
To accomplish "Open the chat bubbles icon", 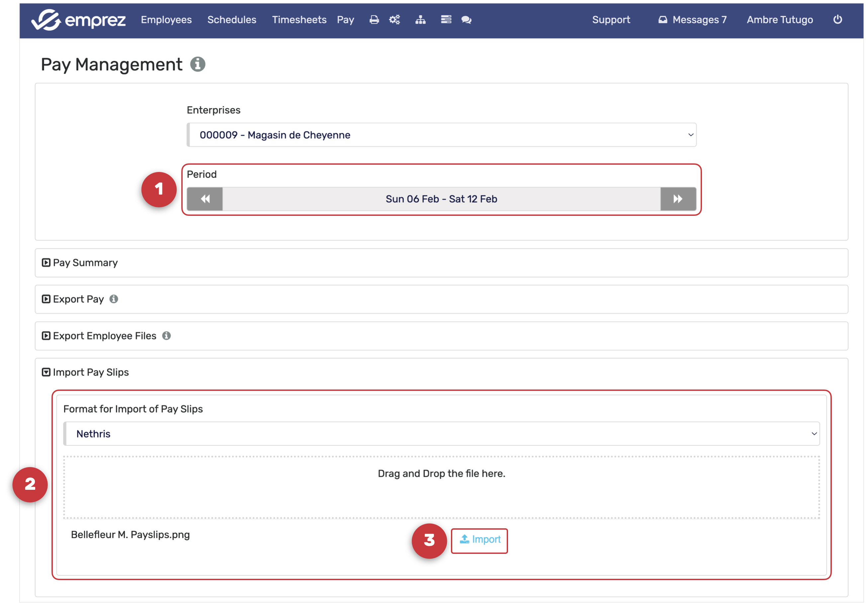I will [x=466, y=20].
